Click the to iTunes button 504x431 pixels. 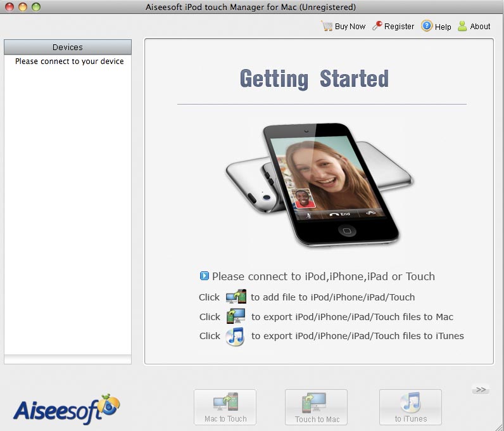coord(410,407)
